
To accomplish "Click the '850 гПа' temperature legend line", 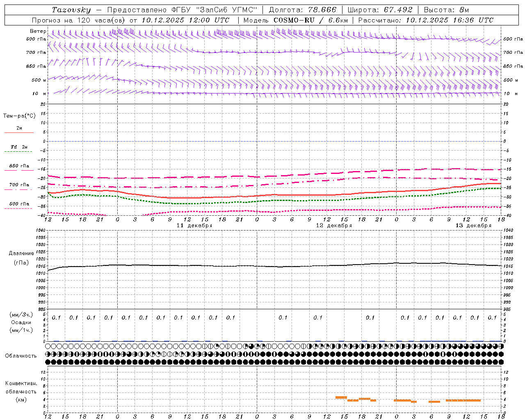I will 19,171.
